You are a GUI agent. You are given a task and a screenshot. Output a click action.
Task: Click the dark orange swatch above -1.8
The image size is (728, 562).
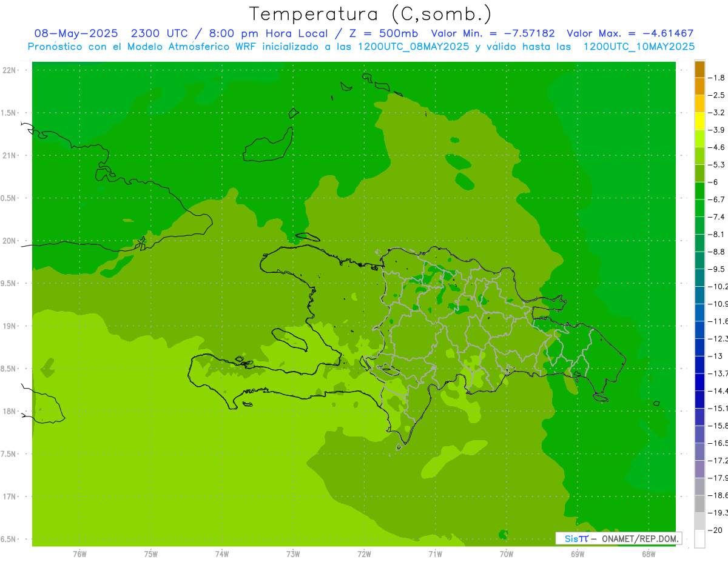pyautogui.click(x=699, y=69)
